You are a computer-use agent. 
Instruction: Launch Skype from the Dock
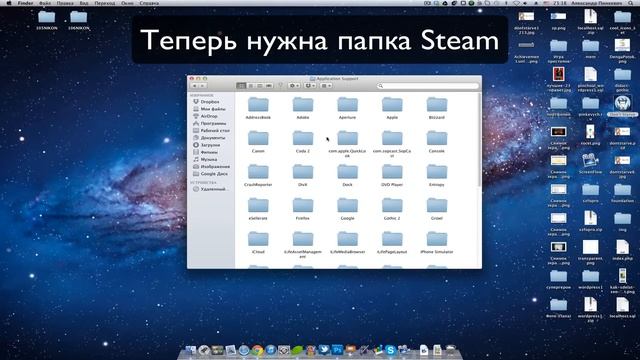click(x=391, y=350)
